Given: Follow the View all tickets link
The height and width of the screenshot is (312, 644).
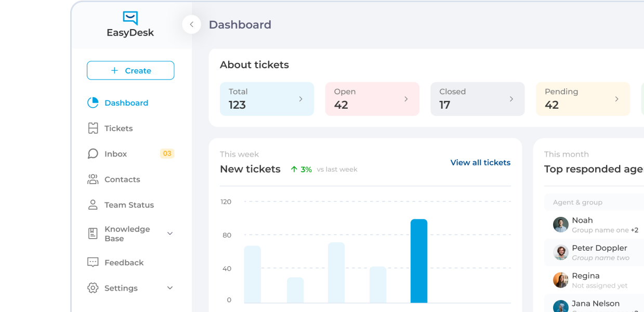Looking at the screenshot, I should click(480, 163).
